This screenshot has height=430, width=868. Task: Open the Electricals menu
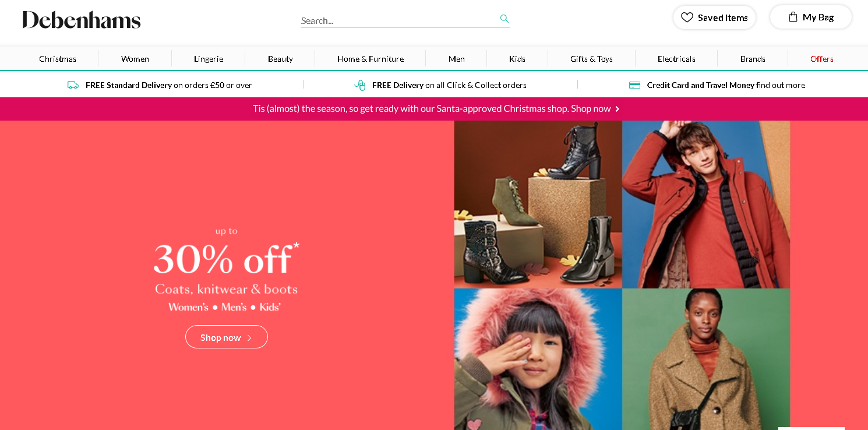pyautogui.click(x=676, y=59)
